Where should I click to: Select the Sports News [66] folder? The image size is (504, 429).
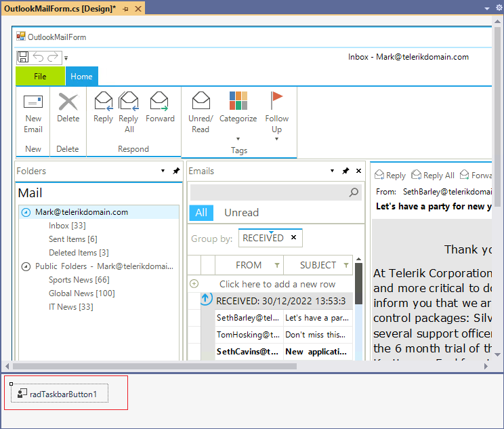pos(79,280)
